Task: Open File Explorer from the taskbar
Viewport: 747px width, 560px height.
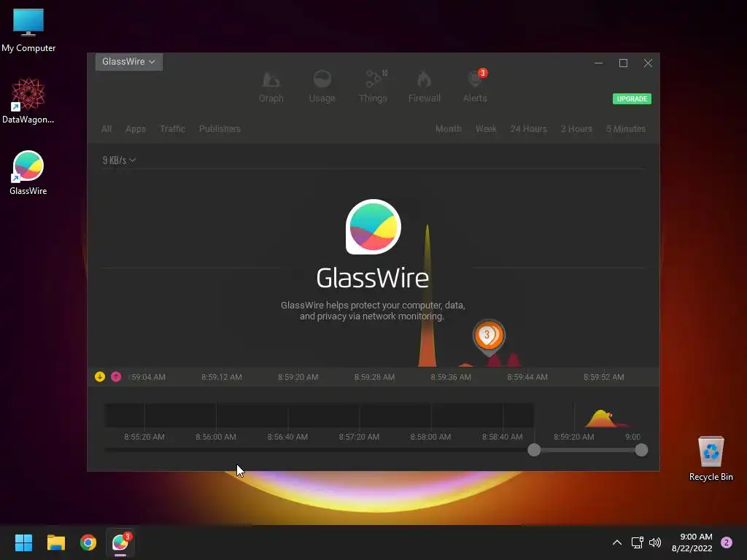Action: pyautogui.click(x=55, y=542)
